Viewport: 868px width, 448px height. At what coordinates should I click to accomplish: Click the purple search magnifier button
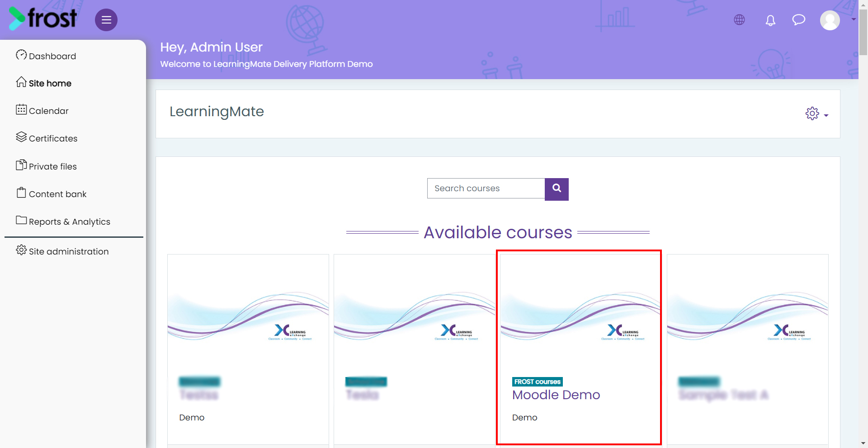pyautogui.click(x=557, y=189)
